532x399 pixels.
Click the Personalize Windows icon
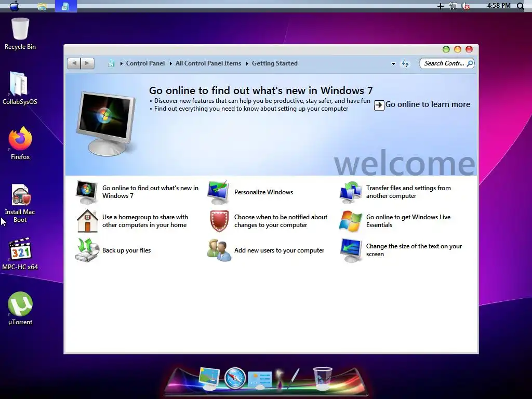pyautogui.click(x=218, y=192)
